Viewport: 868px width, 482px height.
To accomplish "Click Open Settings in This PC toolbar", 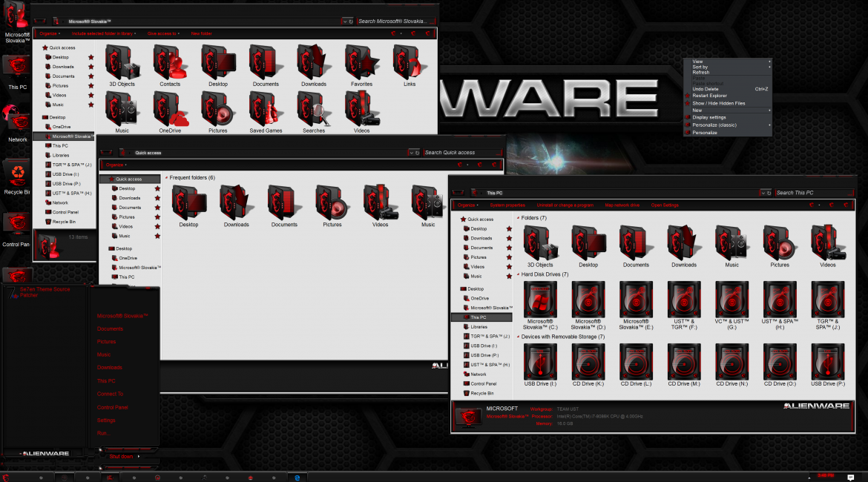I will (x=664, y=205).
